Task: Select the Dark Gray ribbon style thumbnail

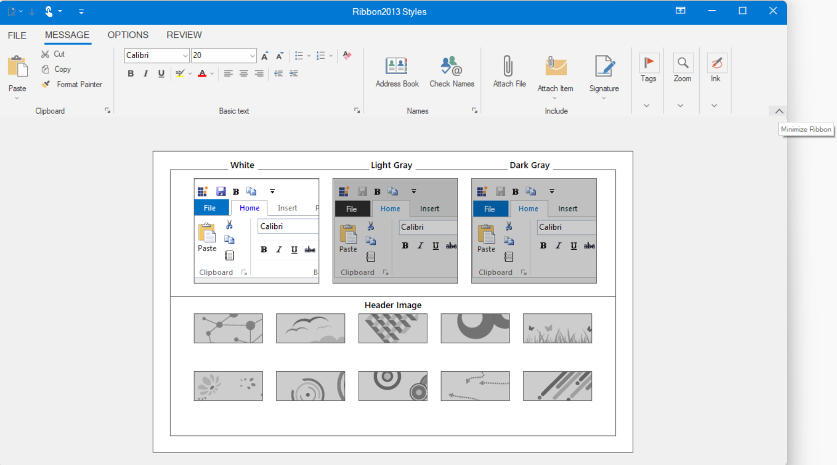Action: point(533,231)
